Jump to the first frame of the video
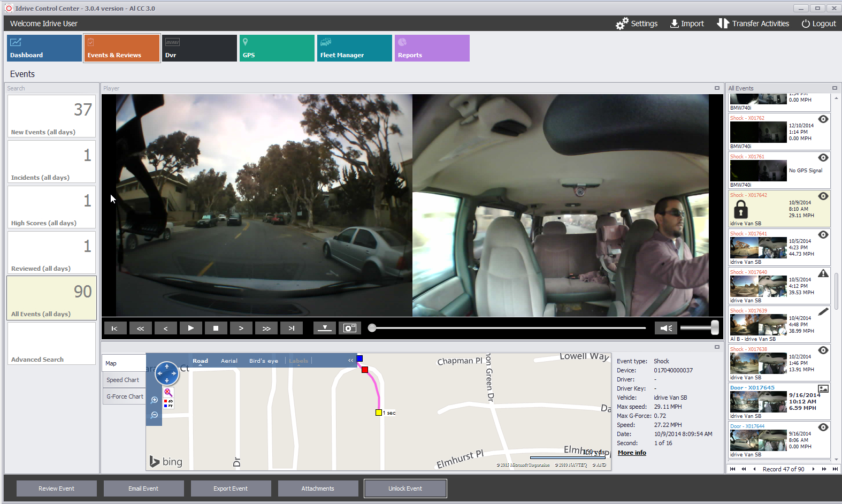Viewport: 842px width, 504px height. [x=115, y=328]
